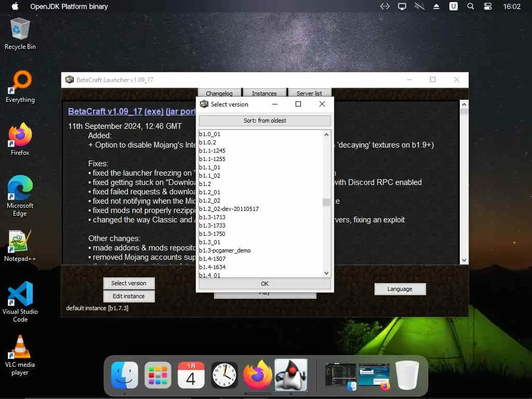Click the remote connection arrows menu bar icon
Image resolution: width=532 pixels, height=399 pixels.
(385, 6)
